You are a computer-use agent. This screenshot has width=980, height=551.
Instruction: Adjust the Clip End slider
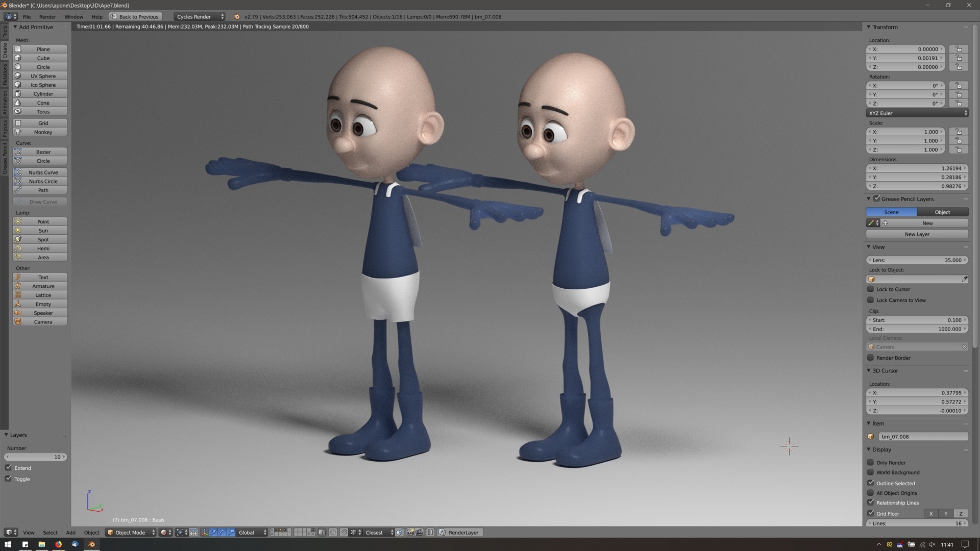click(917, 329)
